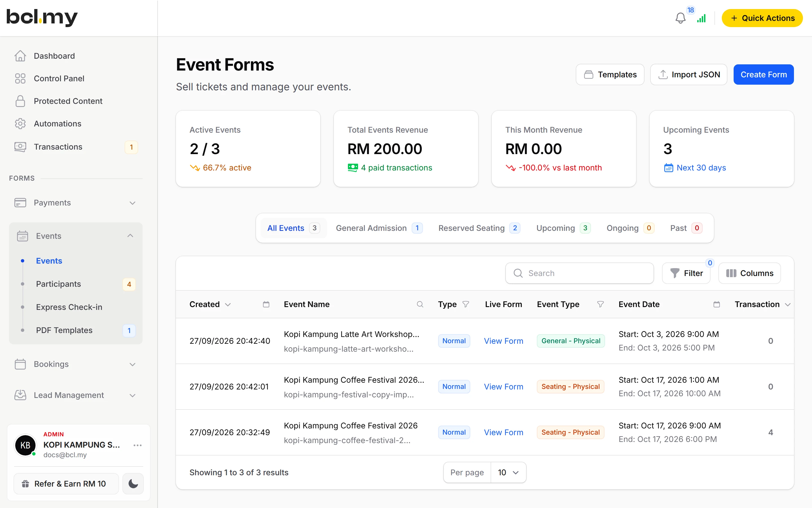Switch to the Reserved Seating tab

point(480,228)
